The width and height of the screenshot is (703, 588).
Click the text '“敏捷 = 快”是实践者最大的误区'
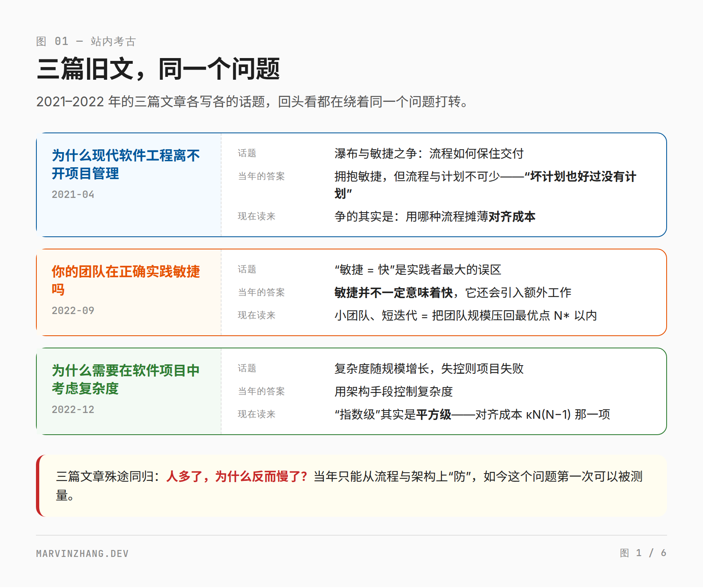click(418, 270)
